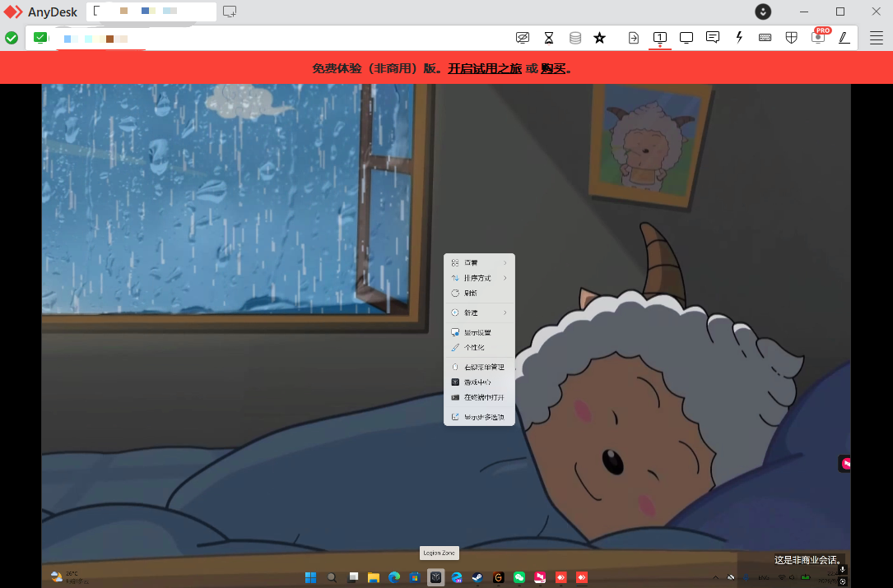
Task: Expand the chevron beside 排序方式
Action: (x=505, y=278)
